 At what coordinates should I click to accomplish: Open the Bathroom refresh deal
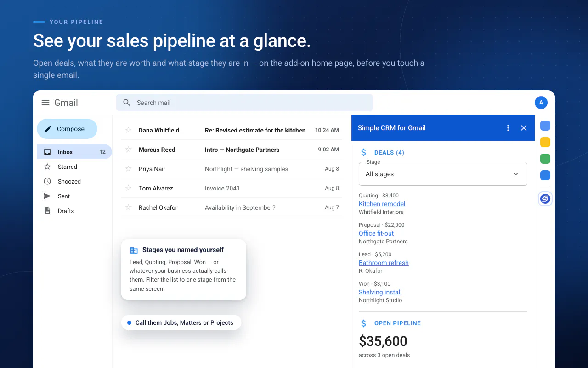pos(384,263)
